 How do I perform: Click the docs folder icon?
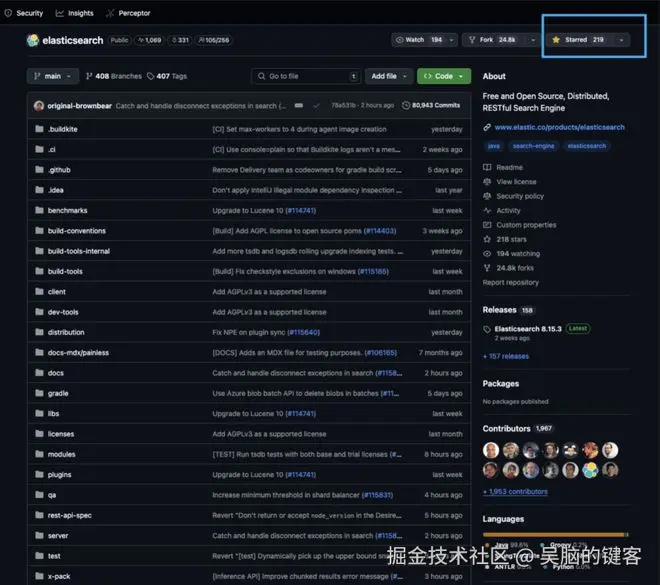tap(39, 372)
